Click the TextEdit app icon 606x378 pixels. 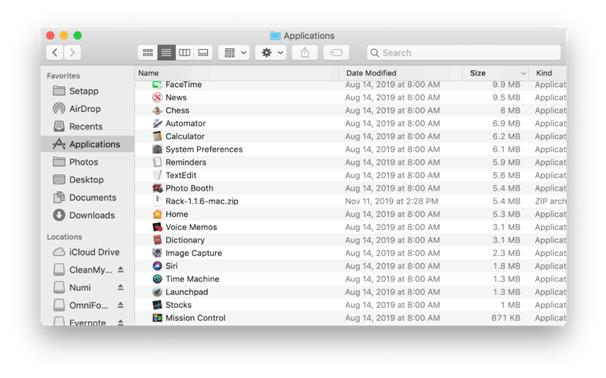tap(157, 175)
